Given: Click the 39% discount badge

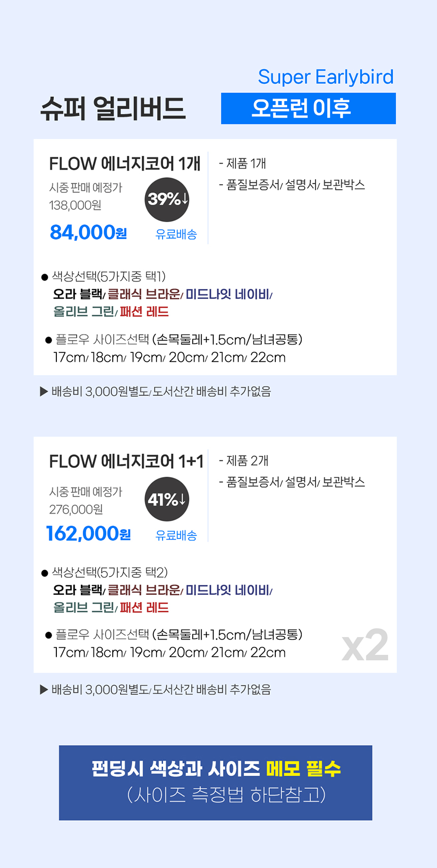Looking at the screenshot, I should coord(167,199).
